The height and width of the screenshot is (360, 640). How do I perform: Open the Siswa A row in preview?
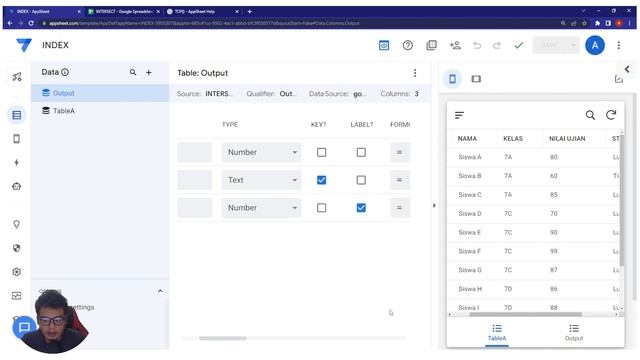point(535,157)
